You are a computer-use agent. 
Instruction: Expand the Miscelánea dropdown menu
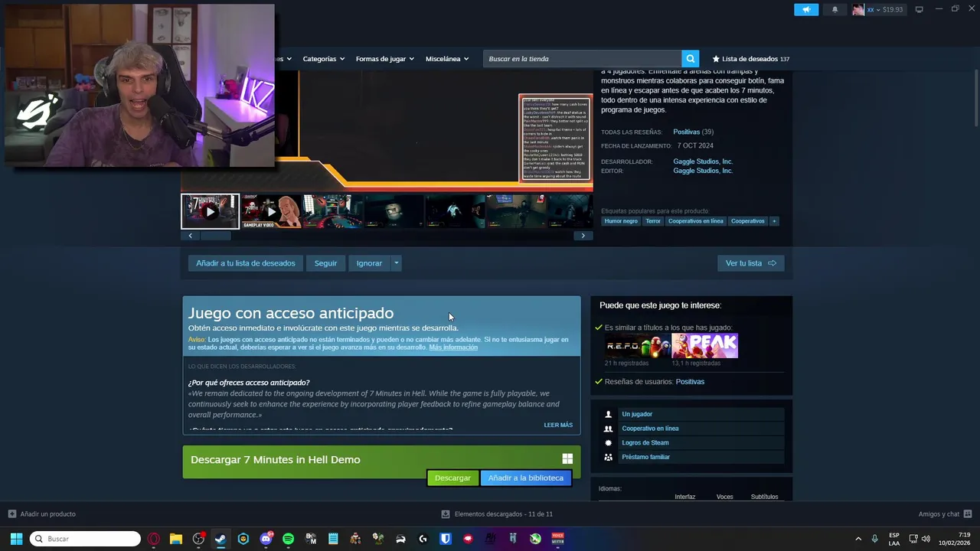tap(448, 59)
